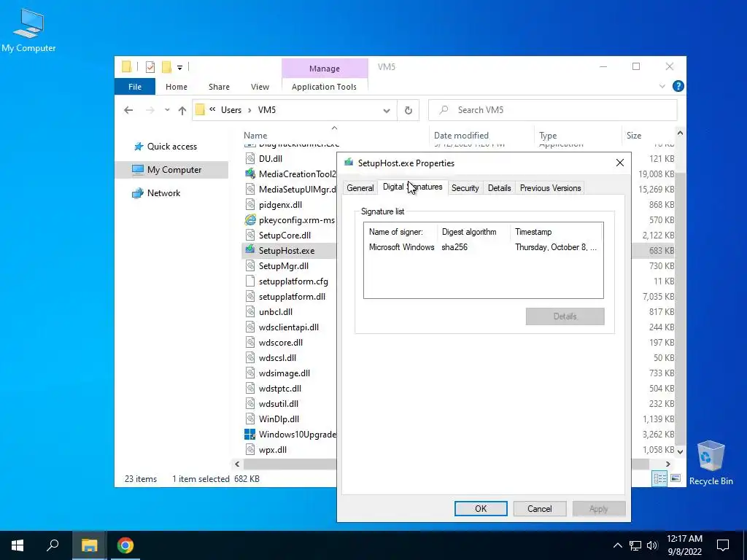
Task: Open File Explorer from the taskbar
Action: point(89,545)
